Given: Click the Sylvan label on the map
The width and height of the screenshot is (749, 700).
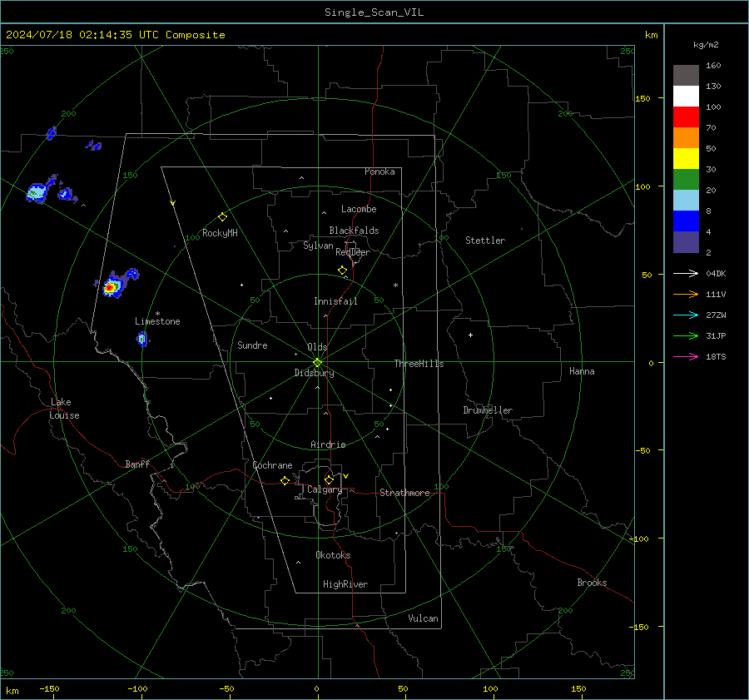Looking at the screenshot, I should coord(318,246).
